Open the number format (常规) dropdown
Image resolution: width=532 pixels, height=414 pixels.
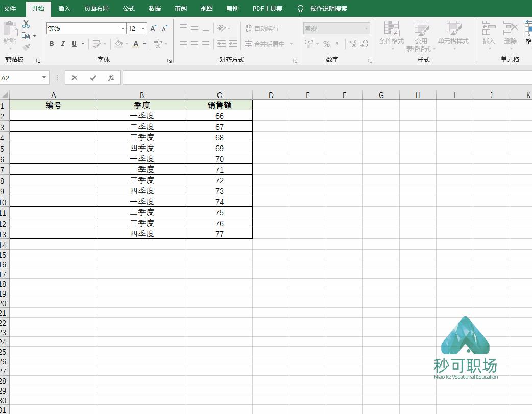pyautogui.click(x=367, y=28)
